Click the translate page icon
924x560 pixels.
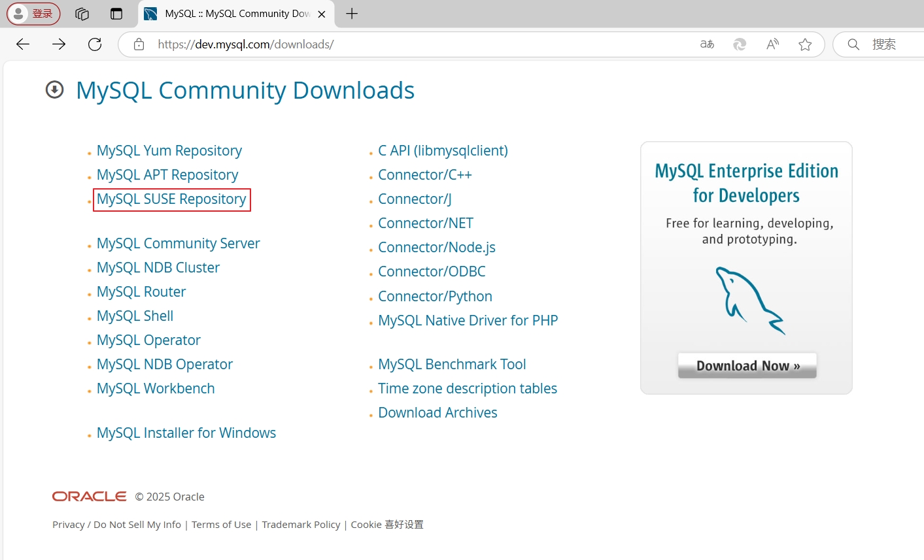[707, 44]
